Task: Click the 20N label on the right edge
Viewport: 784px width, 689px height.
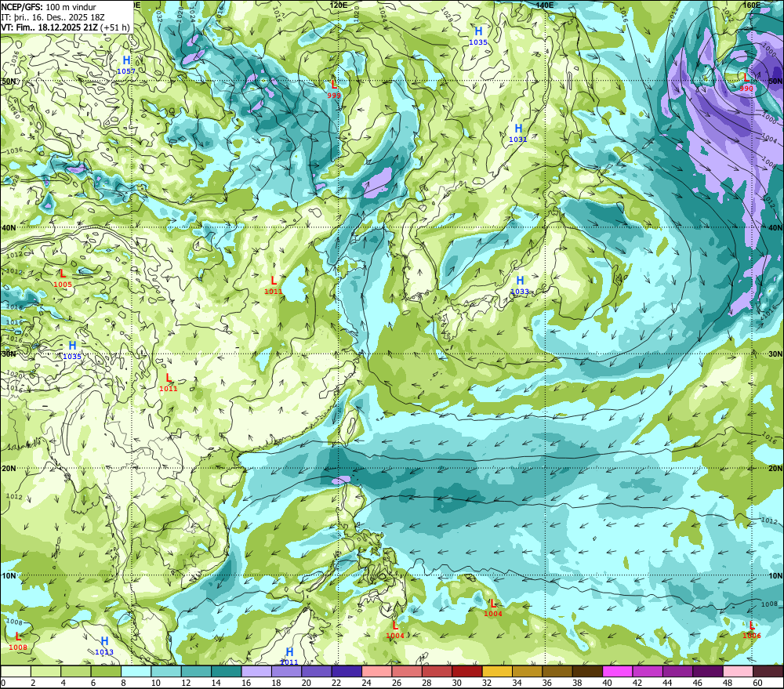Action: coord(775,469)
